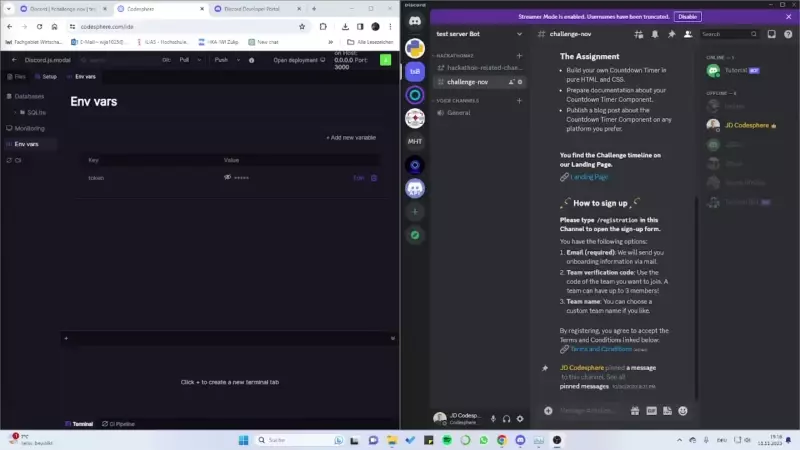Expand Chrome tab search dropdown
The height and width of the screenshot is (450, 800).
(x=8, y=9)
